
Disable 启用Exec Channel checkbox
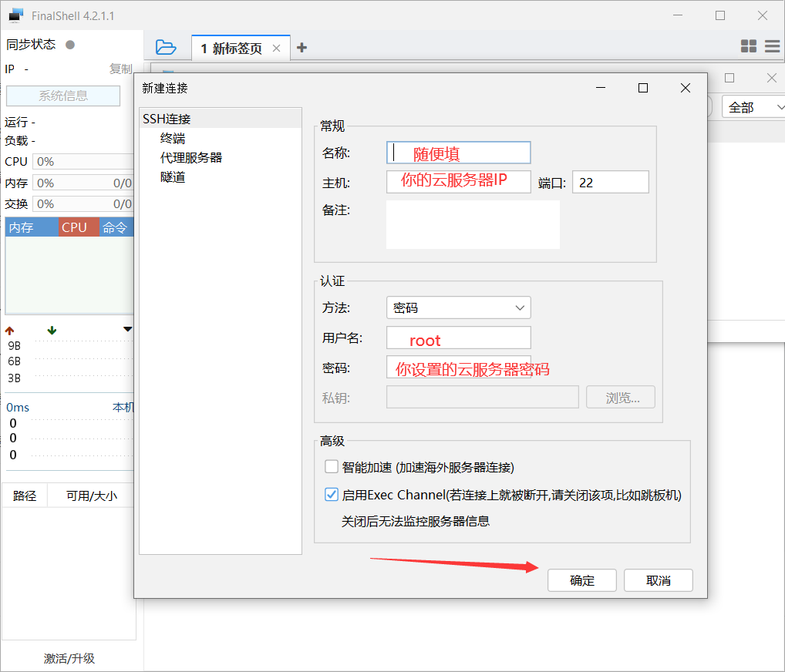[x=332, y=495]
